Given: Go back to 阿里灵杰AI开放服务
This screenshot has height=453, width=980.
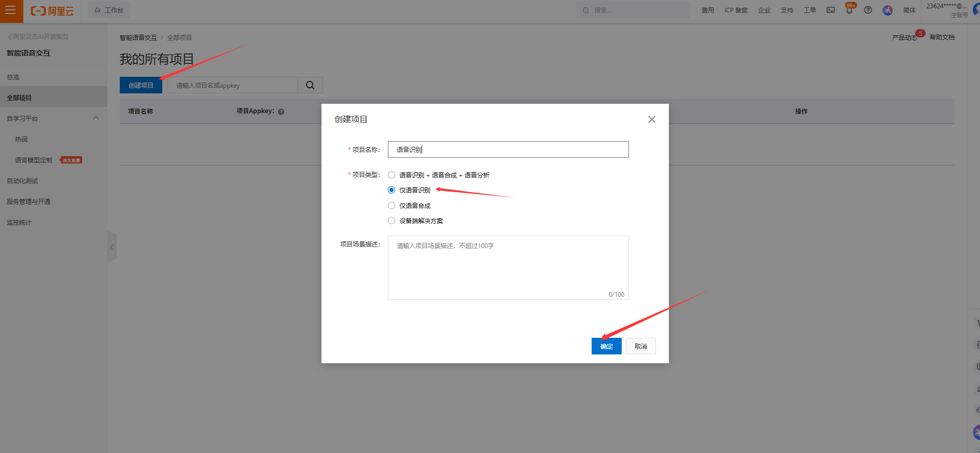Looking at the screenshot, I should (x=38, y=37).
